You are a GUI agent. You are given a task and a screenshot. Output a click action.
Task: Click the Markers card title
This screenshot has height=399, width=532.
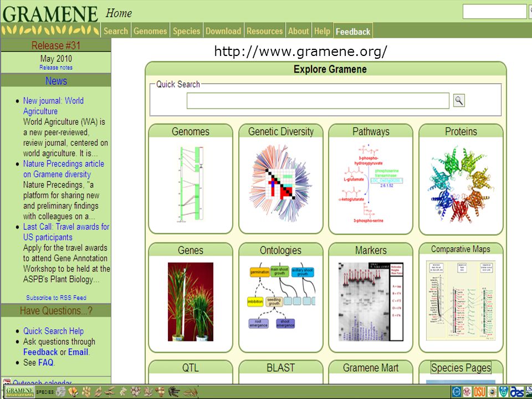click(371, 250)
